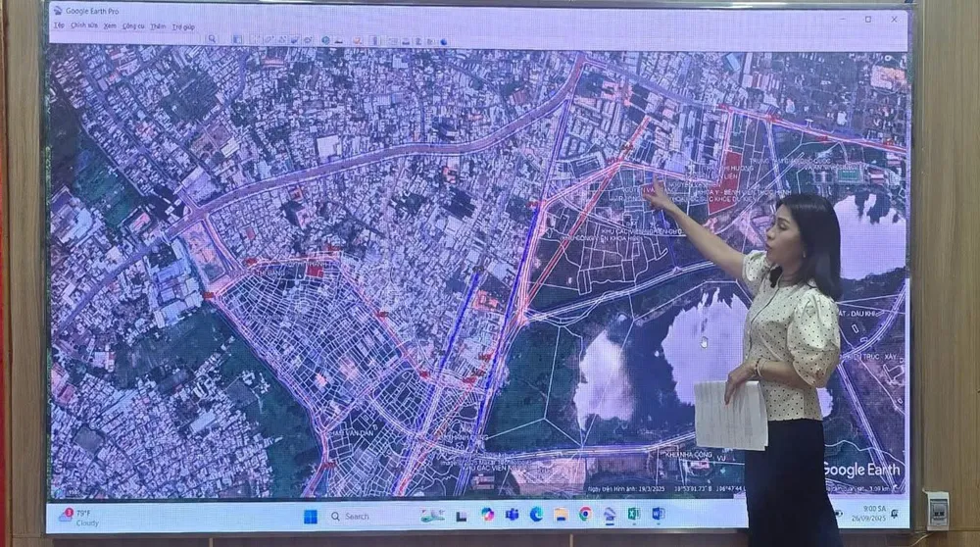
Task: Open the Tệp menu
Action: pos(59,25)
